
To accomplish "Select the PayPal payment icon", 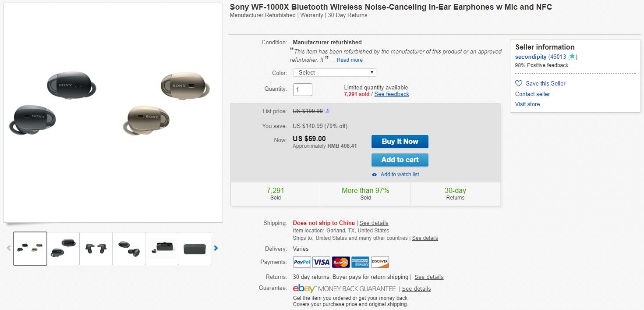I will (301, 262).
